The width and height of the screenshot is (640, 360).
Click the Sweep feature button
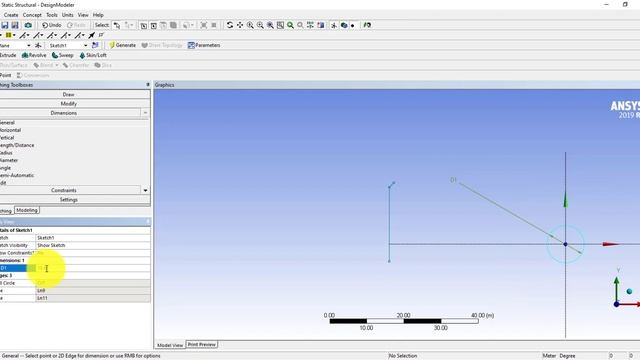62,55
